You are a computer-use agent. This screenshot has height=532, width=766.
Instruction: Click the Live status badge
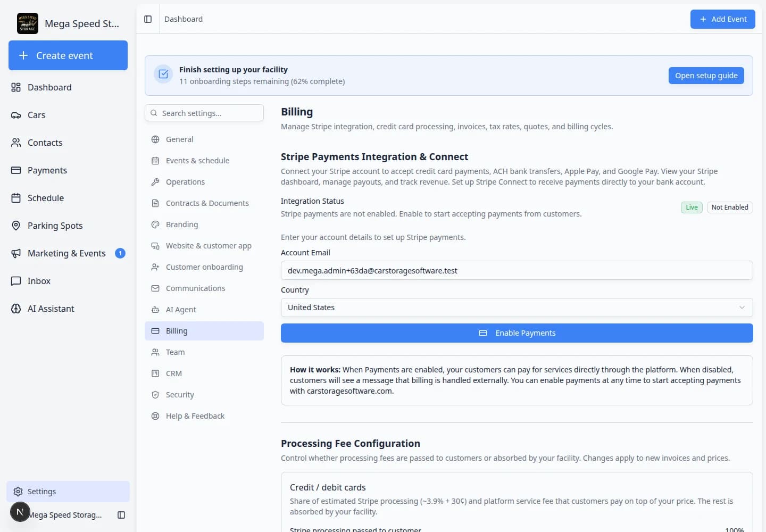(692, 207)
